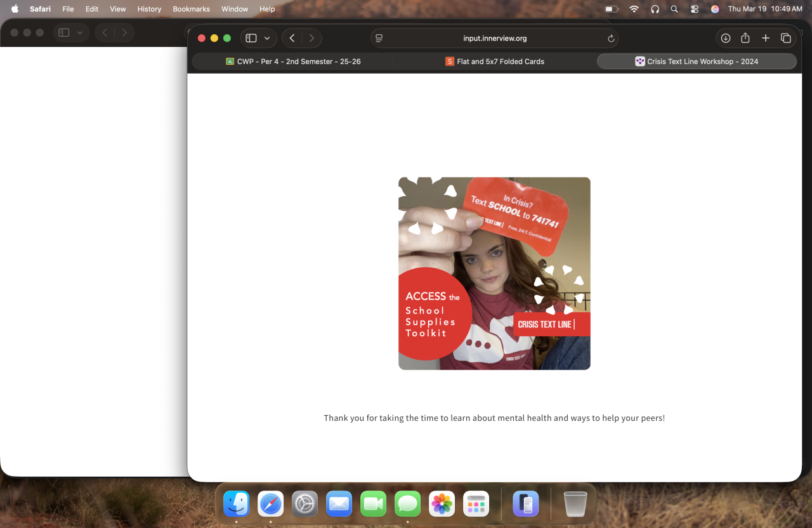Open System Settings from the Dock
The image size is (812, 528).
point(305,504)
